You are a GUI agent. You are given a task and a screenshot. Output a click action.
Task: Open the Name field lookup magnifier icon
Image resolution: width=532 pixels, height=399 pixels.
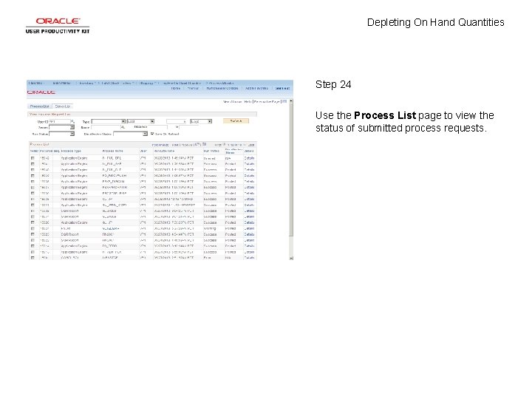(123, 127)
